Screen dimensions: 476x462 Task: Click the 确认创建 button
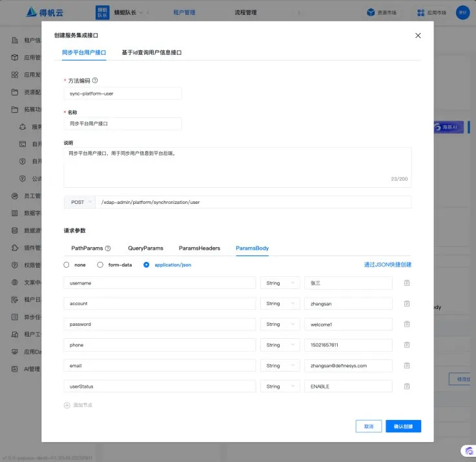tap(403, 427)
